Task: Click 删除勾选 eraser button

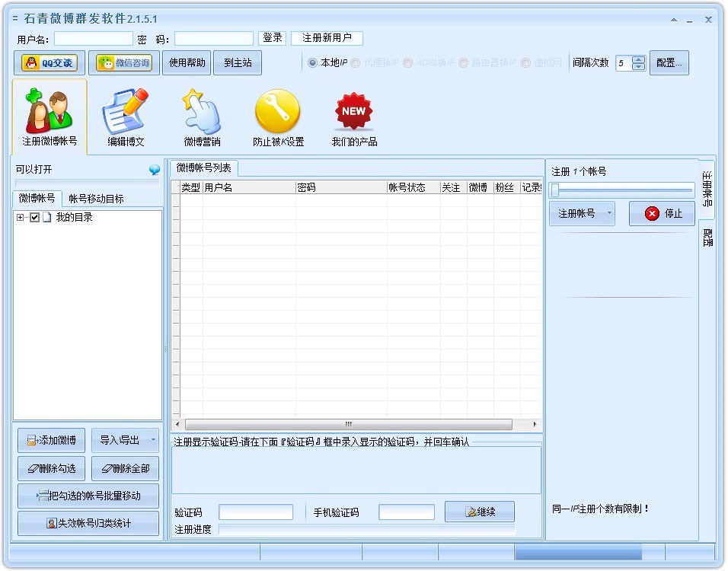Action: (52, 468)
